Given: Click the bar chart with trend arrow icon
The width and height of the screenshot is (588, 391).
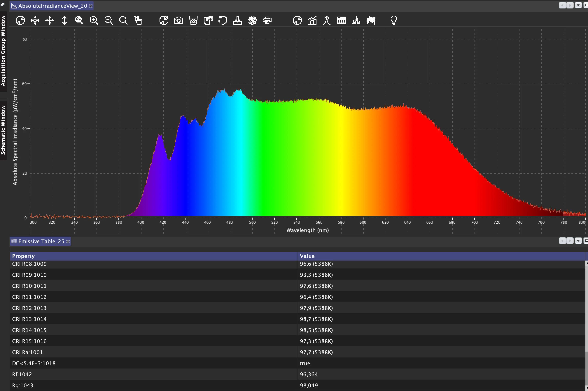Looking at the screenshot, I should point(312,20).
